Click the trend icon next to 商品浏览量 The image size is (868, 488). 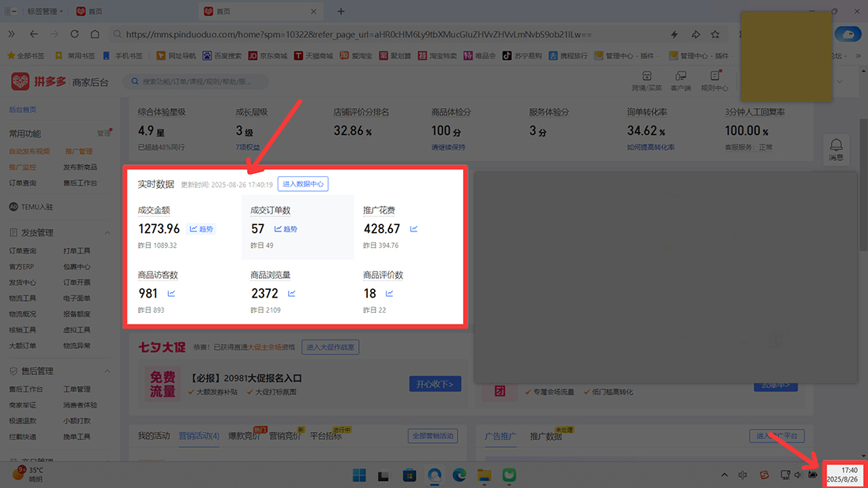click(x=291, y=294)
